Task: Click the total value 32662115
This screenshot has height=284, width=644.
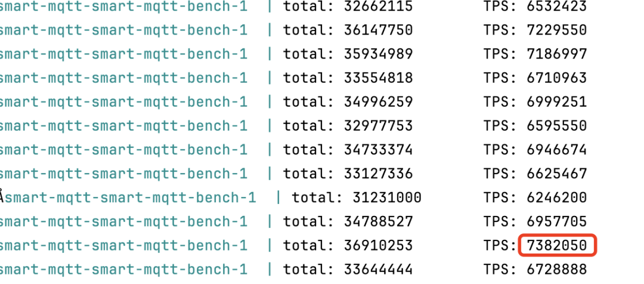Action: 378,7
